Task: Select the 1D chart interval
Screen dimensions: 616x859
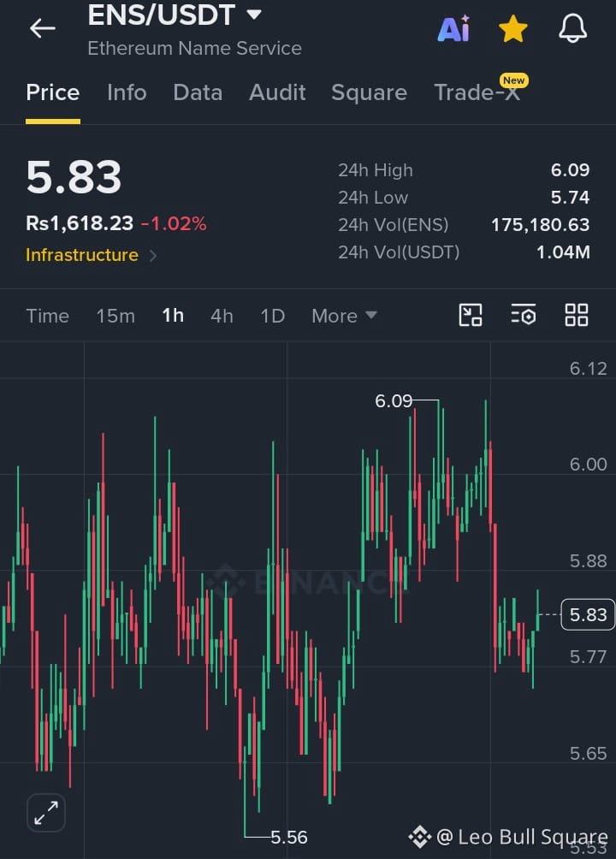Action: point(272,316)
